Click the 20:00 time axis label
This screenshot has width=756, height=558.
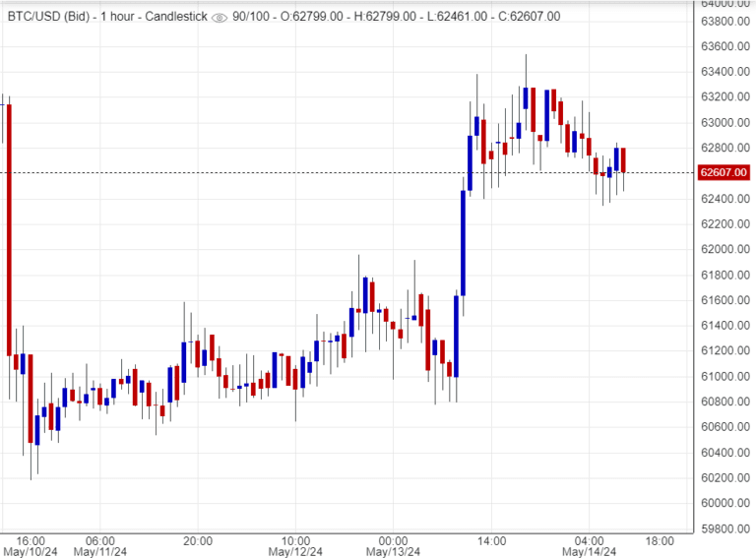pyautogui.click(x=198, y=540)
